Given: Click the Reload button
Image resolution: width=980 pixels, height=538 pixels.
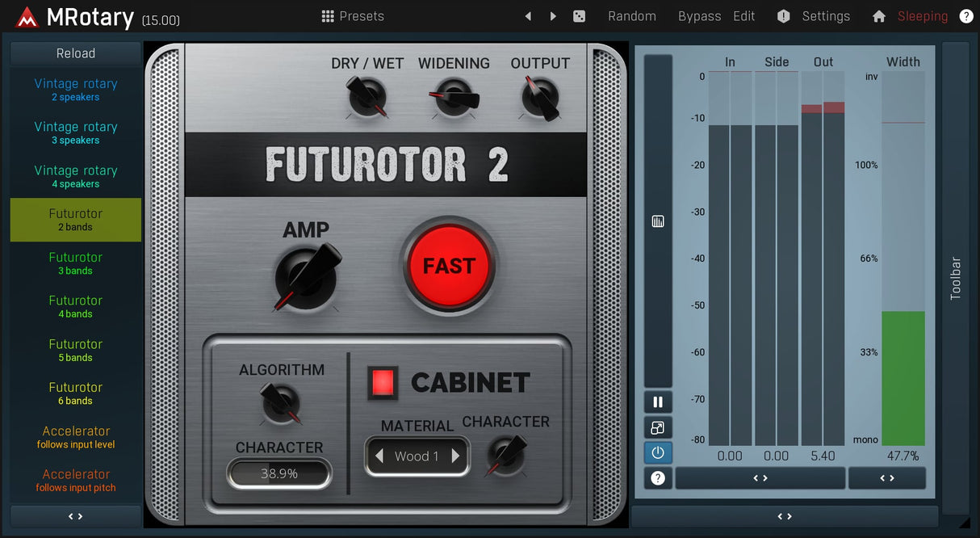Looking at the screenshot, I should (76, 53).
